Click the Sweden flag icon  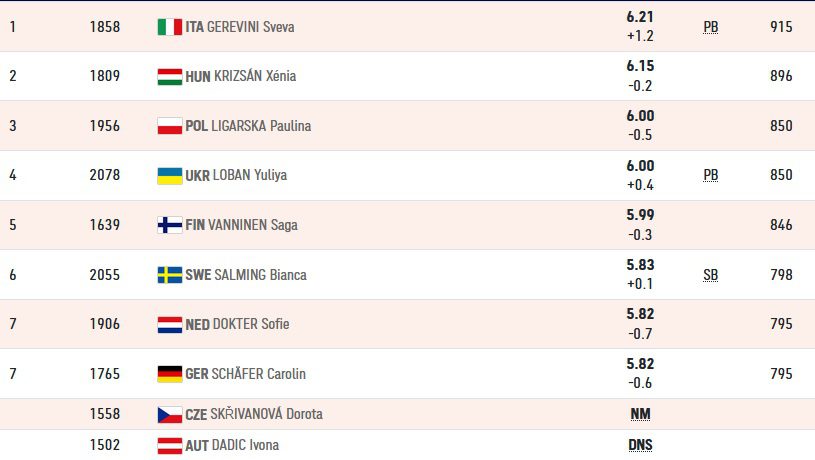point(170,275)
